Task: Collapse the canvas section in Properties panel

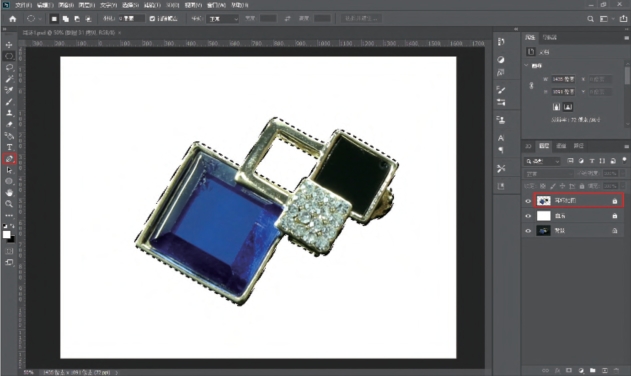Action: [x=526, y=65]
